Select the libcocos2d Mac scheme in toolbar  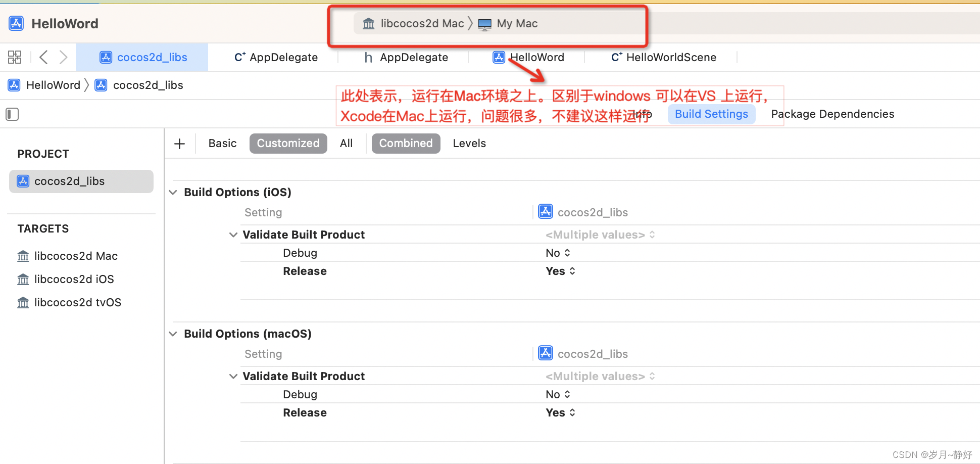[413, 23]
